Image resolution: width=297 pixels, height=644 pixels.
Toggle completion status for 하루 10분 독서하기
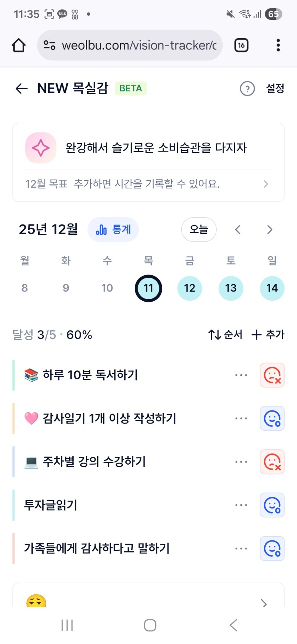point(272,375)
